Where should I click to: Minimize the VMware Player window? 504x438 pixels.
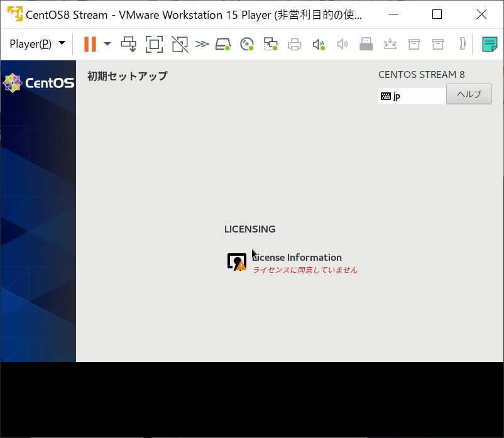pos(393,14)
